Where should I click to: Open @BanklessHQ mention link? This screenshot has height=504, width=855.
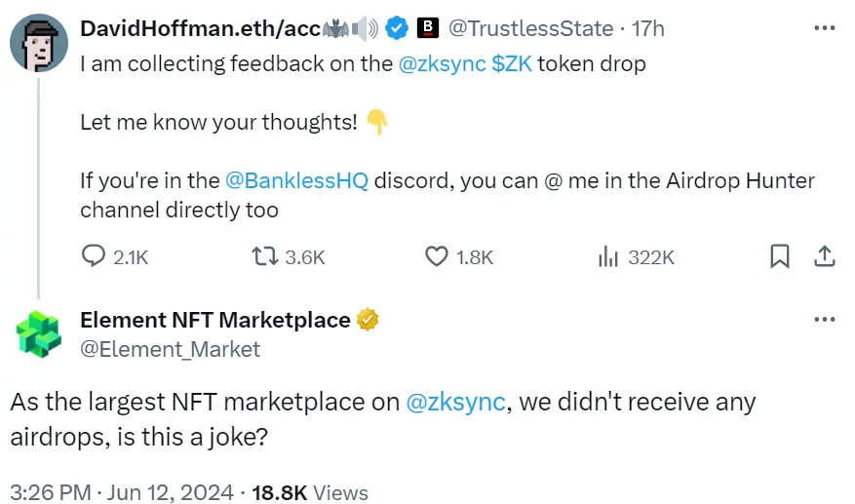coord(296,181)
